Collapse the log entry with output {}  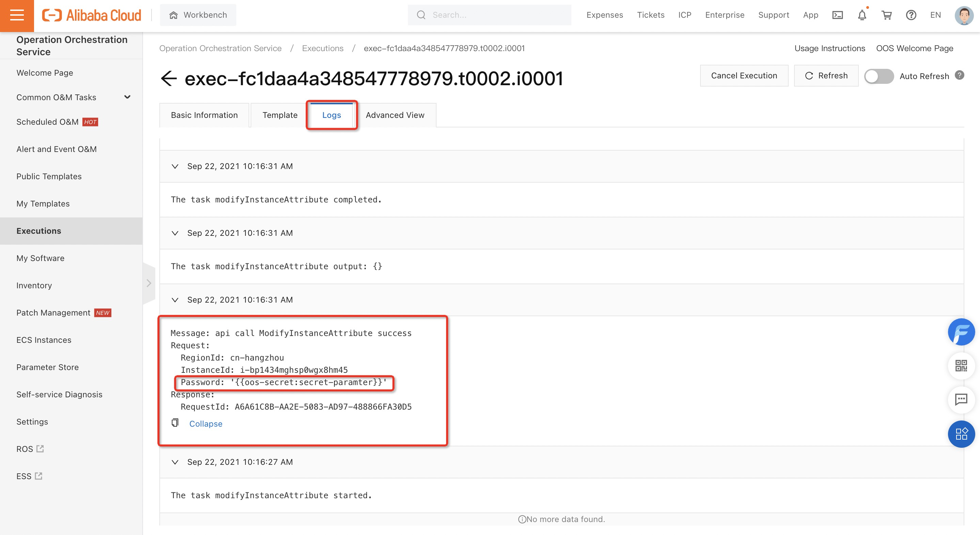click(x=175, y=233)
